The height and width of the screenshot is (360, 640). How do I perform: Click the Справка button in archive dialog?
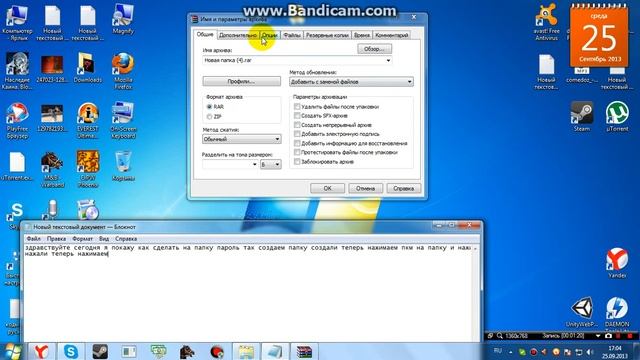(404, 189)
